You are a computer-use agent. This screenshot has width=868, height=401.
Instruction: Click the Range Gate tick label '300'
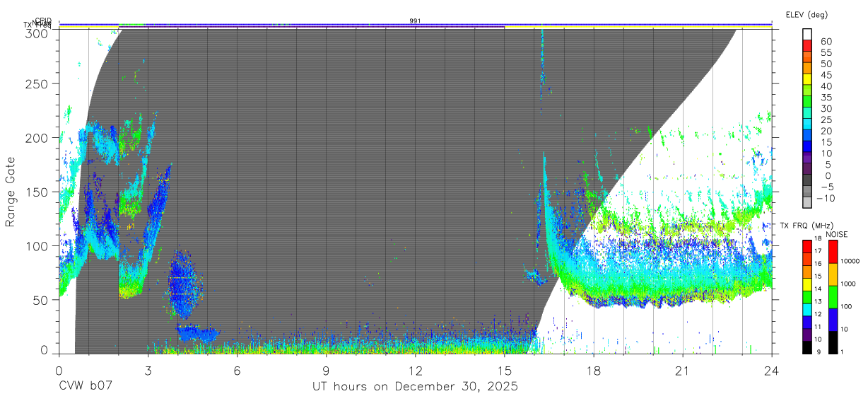(x=37, y=33)
